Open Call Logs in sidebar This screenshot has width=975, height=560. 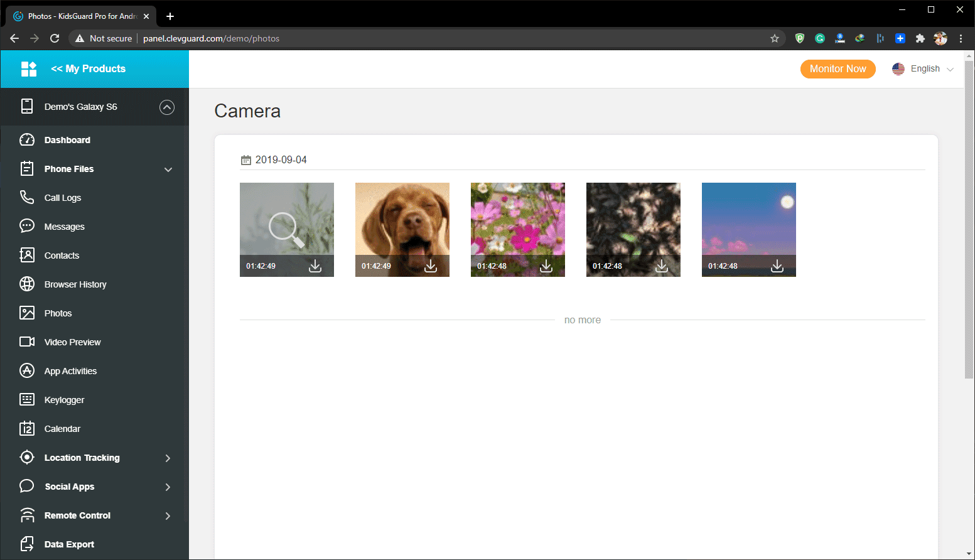pos(62,198)
